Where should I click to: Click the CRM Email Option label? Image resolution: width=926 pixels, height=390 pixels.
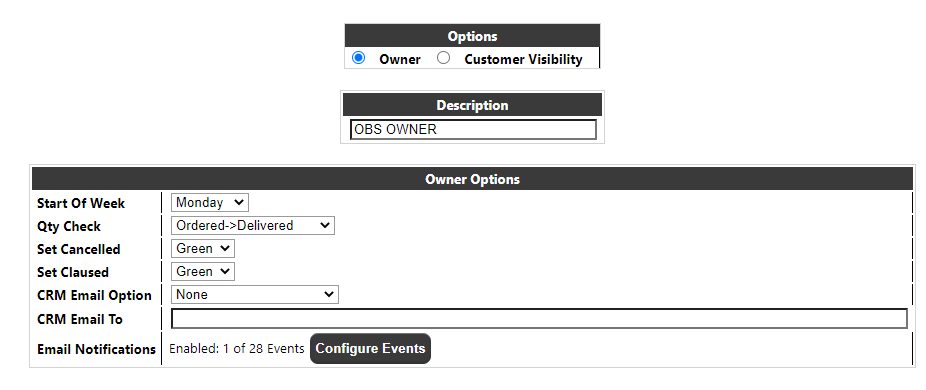94,295
